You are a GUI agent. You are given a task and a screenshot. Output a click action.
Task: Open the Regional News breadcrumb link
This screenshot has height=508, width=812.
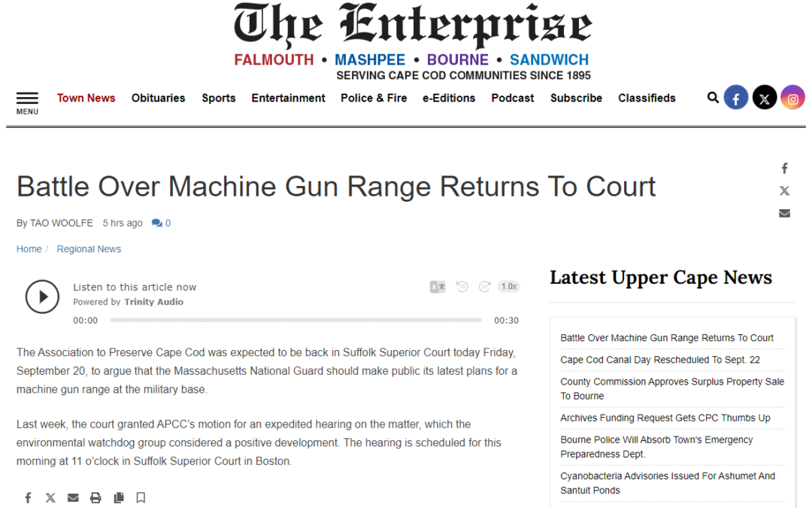click(x=89, y=249)
